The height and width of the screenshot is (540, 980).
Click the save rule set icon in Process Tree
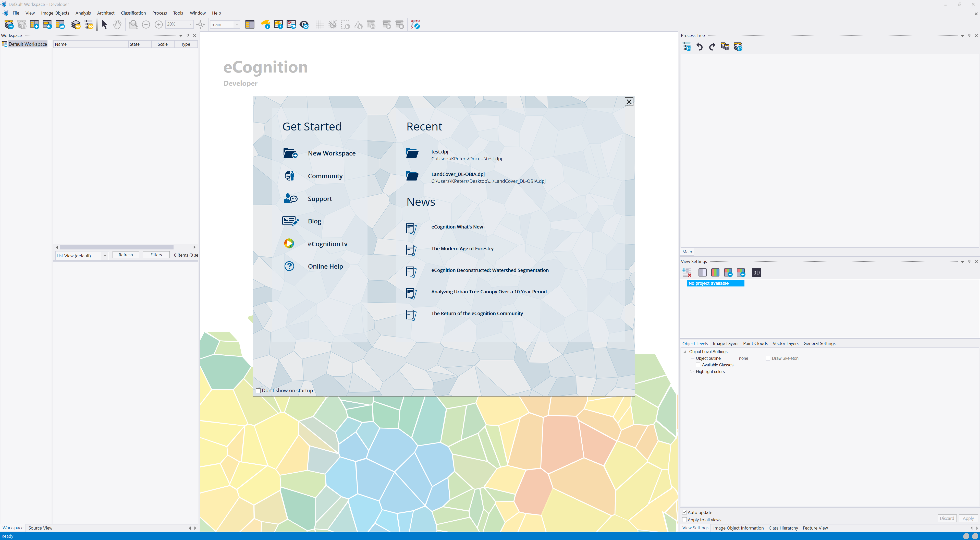687,47
